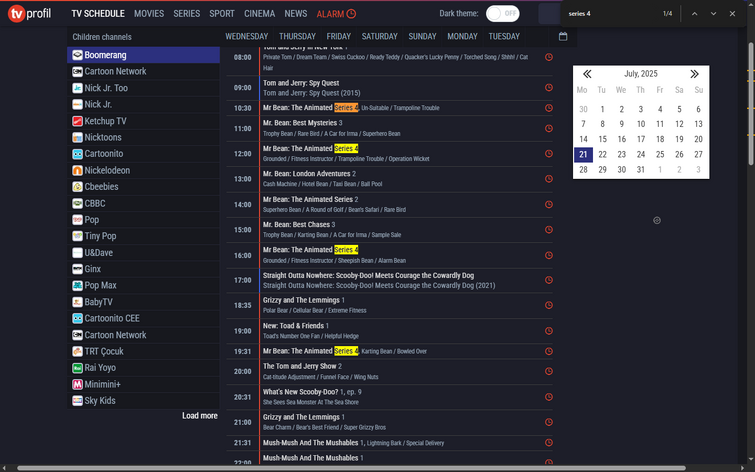Set alarm for What's New Scooby-Doo?
The height and width of the screenshot is (472, 755).
pyautogui.click(x=548, y=397)
